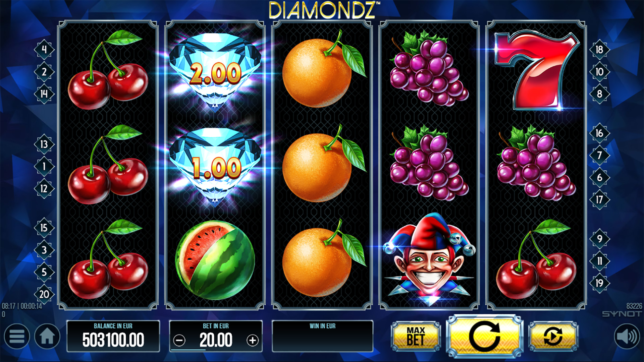Select payline 13 marker
Screen dimensions: 644x362
click(x=44, y=144)
